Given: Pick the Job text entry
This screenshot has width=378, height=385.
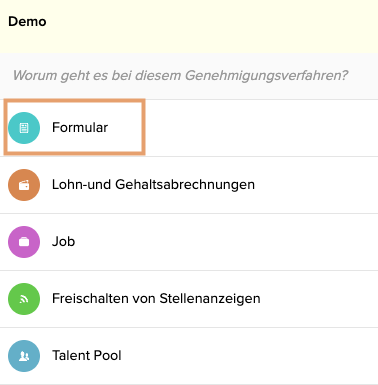Looking at the screenshot, I should click(63, 242).
